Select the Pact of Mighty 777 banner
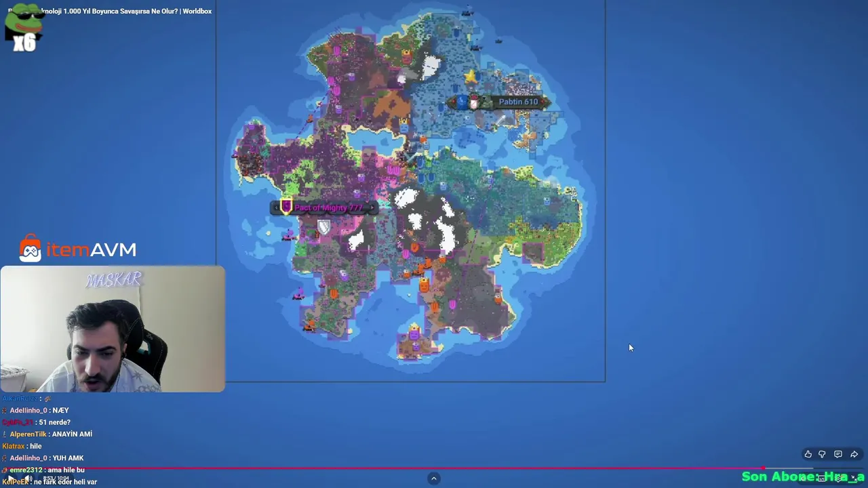This screenshot has height=488, width=868. 323,208
